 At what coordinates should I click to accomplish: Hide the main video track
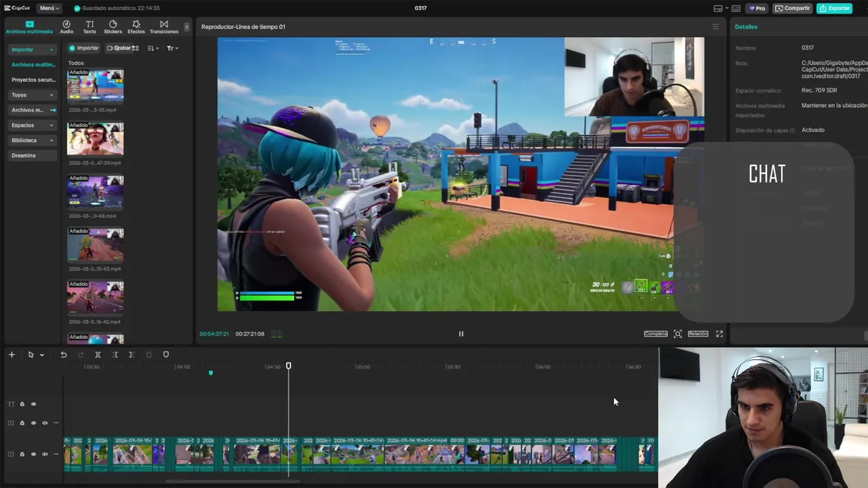[33, 454]
